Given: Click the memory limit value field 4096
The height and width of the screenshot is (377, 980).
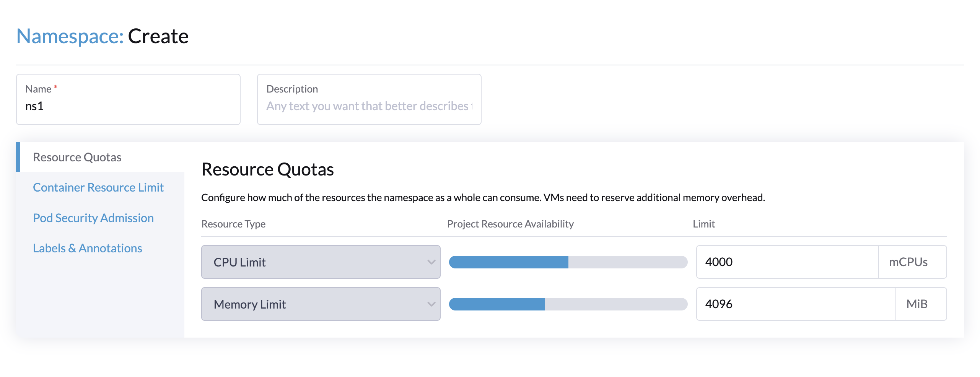Looking at the screenshot, I should pos(796,304).
